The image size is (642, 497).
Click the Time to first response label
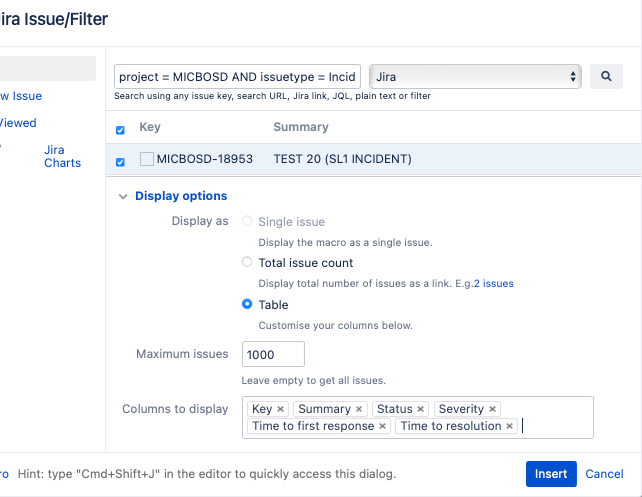click(x=313, y=426)
